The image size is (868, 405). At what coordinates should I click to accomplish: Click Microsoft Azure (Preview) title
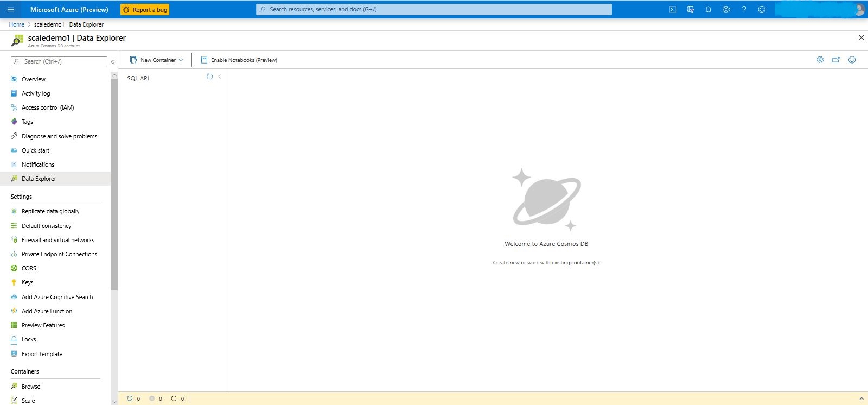pos(69,10)
